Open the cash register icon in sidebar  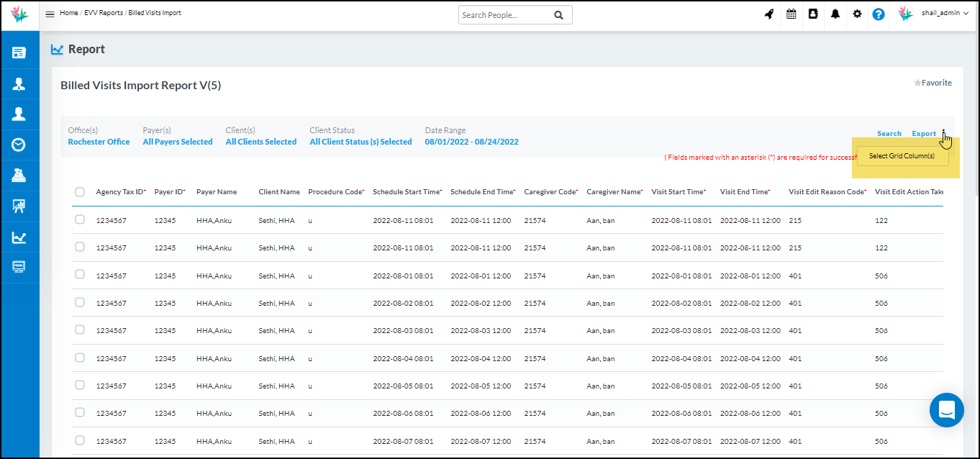click(19, 175)
